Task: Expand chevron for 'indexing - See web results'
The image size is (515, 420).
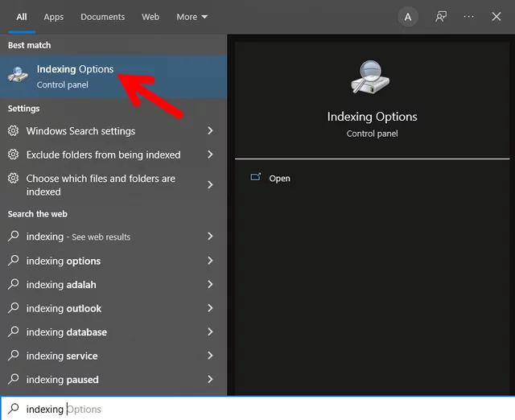Action: [210, 236]
